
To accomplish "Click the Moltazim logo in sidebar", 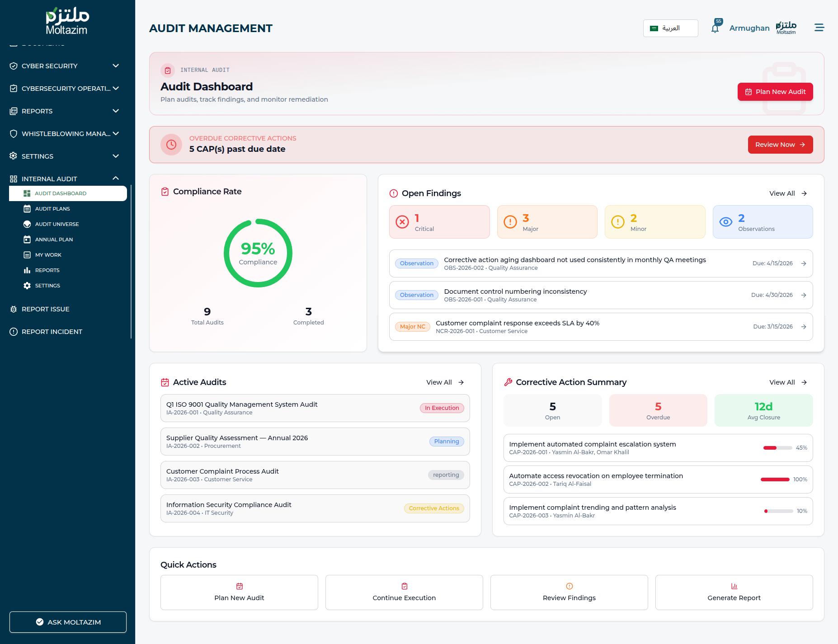I will point(67,21).
